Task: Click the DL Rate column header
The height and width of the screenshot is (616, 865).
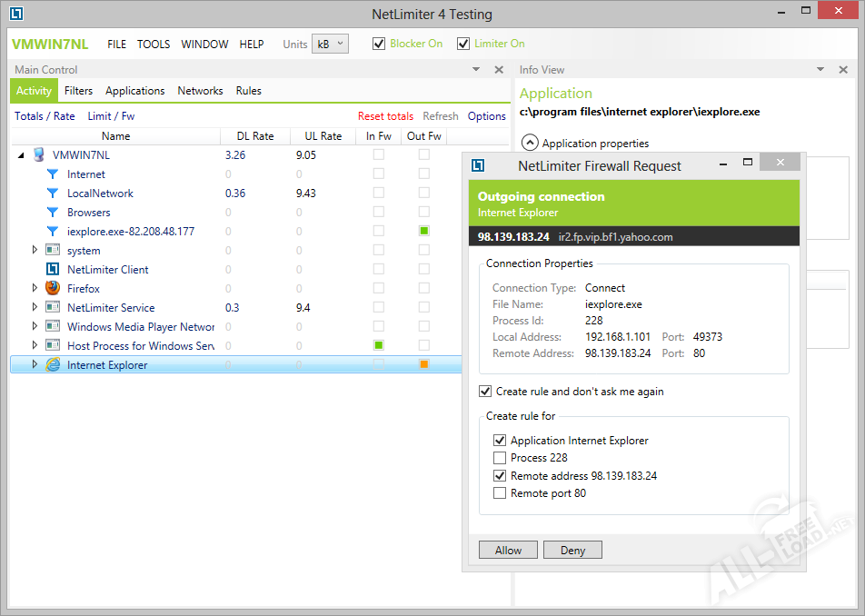Action: point(254,136)
